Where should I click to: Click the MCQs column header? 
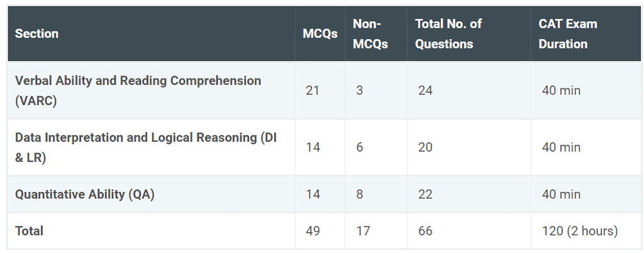click(x=320, y=34)
